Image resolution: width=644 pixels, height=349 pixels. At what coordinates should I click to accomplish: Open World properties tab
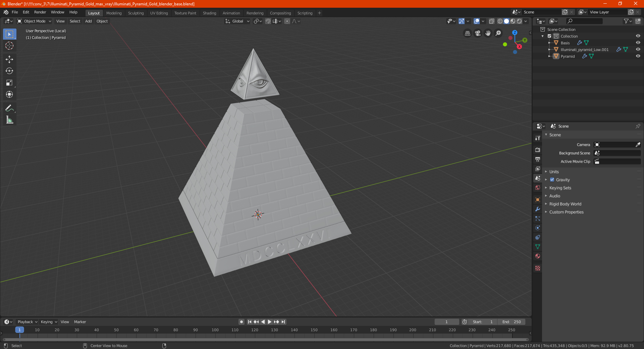tap(538, 188)
